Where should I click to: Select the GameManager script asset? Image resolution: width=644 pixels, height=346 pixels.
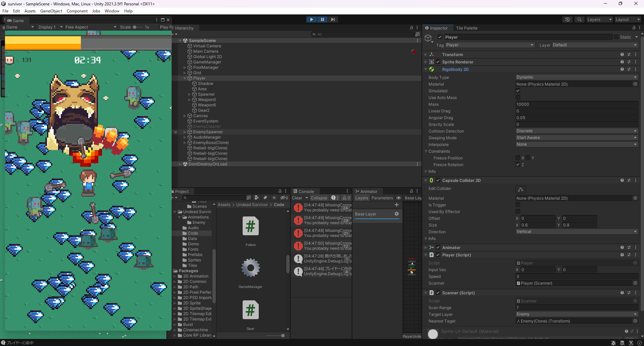click(250, 268)
